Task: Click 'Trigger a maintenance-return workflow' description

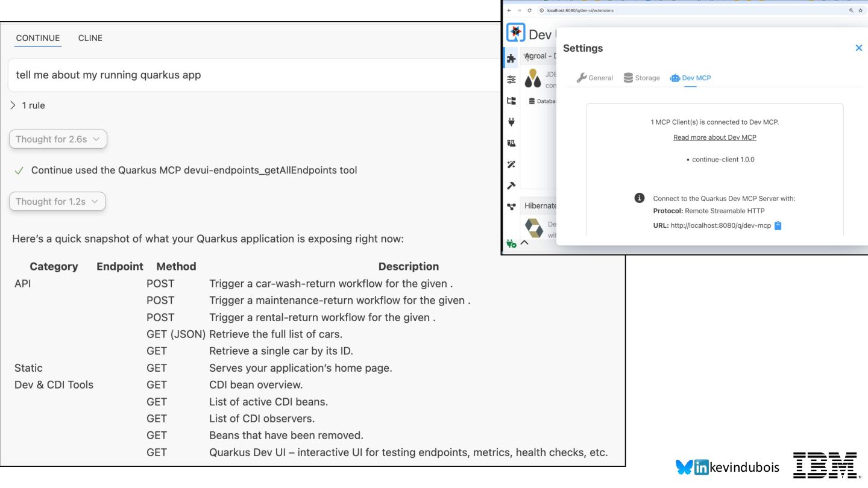Action: click(x=340, y=300)
